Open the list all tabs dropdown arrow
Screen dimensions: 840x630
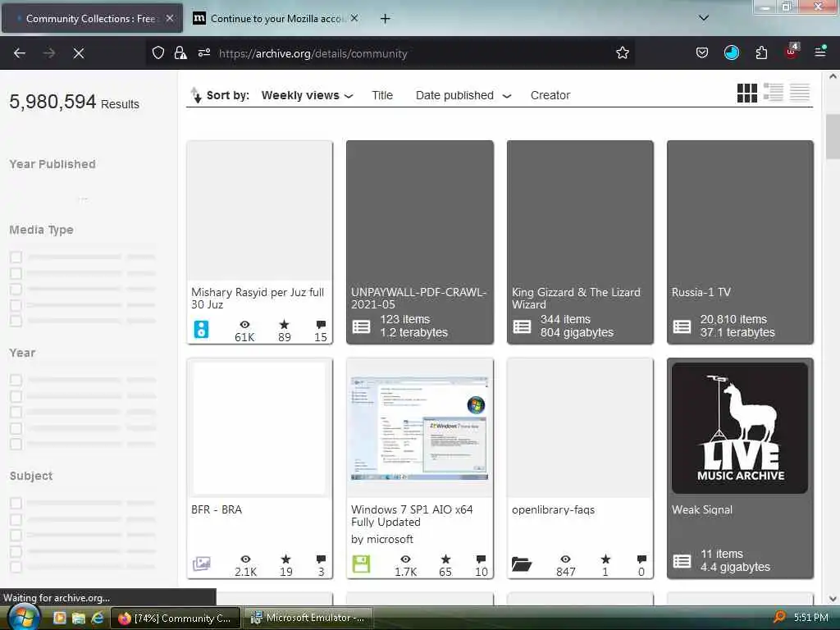click(x=704, y=18)
